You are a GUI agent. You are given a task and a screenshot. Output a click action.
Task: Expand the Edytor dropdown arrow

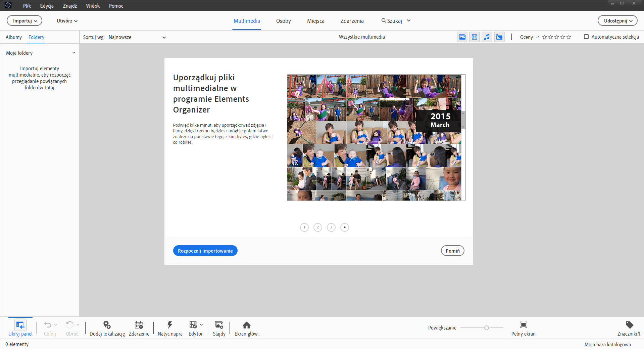click(201, 325)
